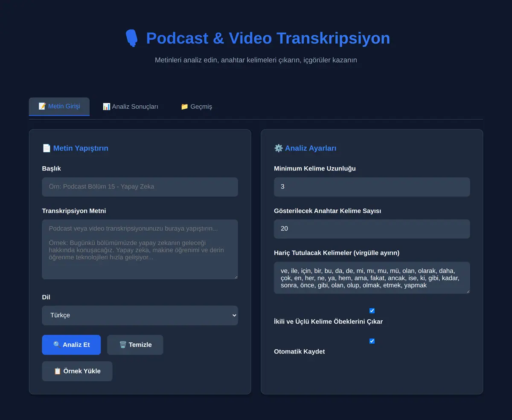Viewport: 512px width, 420px height.
Task: Click into the Başlık input field
Action: coord(140,187)
